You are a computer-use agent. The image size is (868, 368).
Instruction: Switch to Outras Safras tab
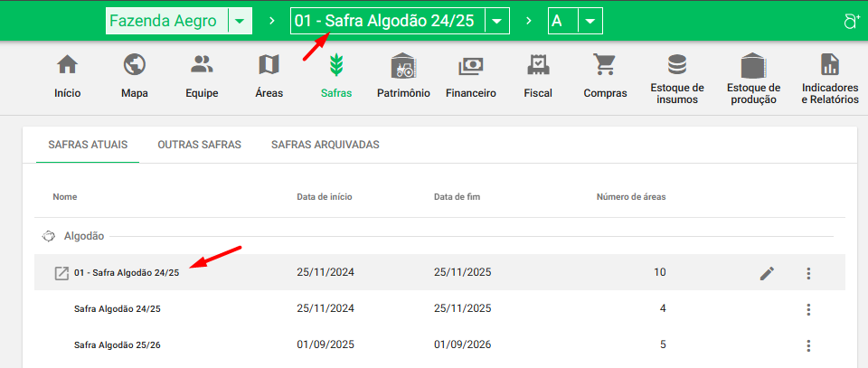pos(199,145)
